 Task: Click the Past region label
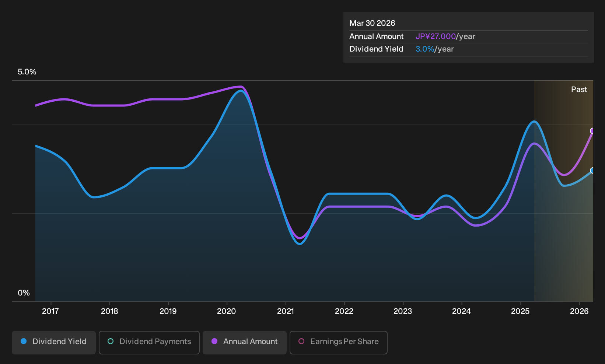(579, 90)
